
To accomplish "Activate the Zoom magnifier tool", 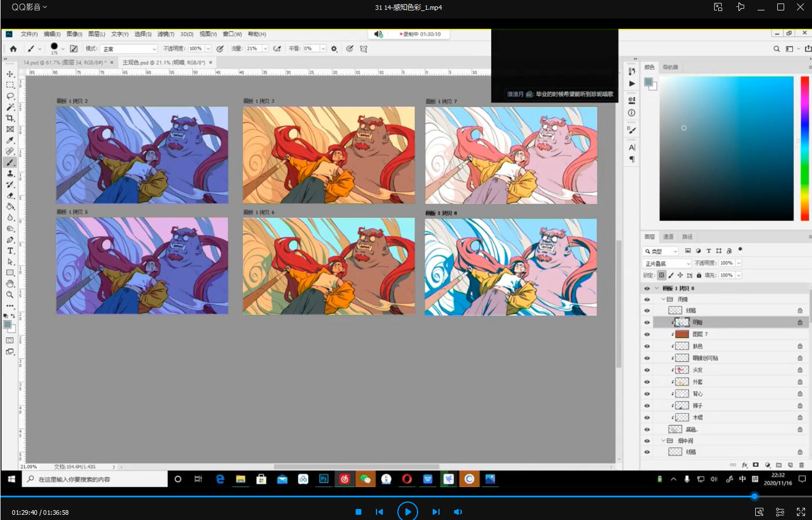I will point(10,295).
